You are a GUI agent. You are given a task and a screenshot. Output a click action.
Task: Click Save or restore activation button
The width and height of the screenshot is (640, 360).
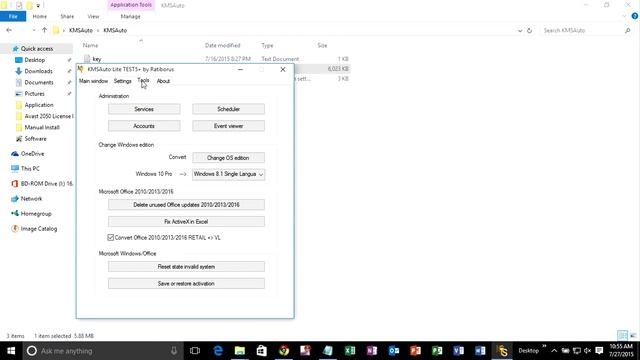pos(186,283)
